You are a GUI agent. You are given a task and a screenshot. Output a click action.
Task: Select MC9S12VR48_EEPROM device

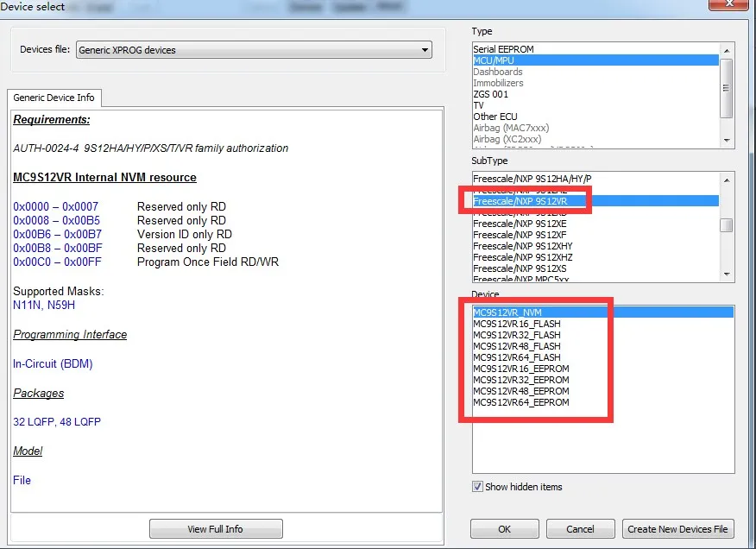tap(603, 391)
